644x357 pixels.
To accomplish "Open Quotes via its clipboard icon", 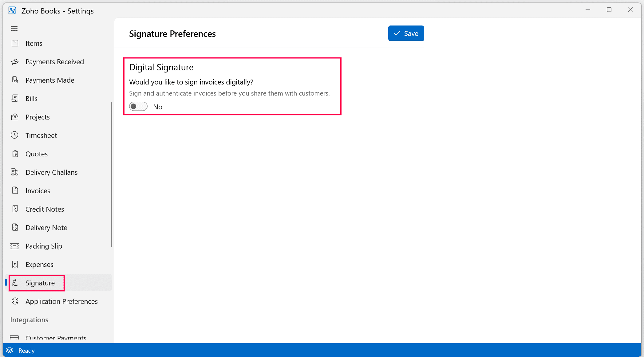I will click(x=15, y=154).
